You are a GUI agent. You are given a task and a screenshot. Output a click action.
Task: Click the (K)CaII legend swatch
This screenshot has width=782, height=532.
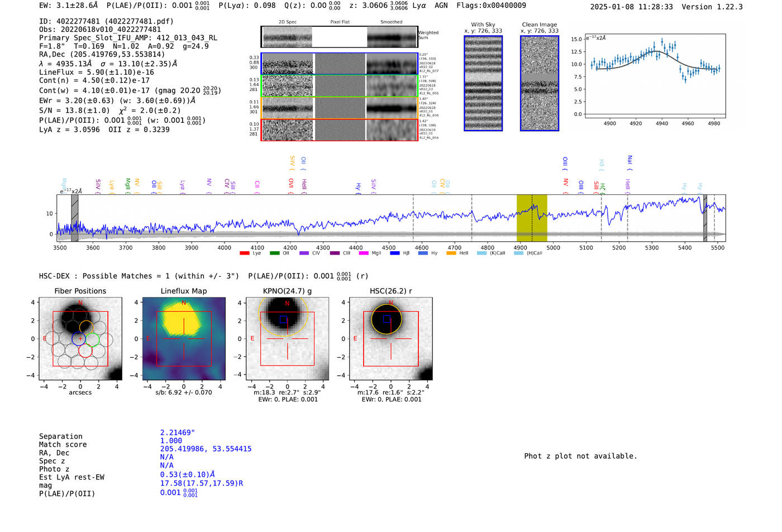482,253
